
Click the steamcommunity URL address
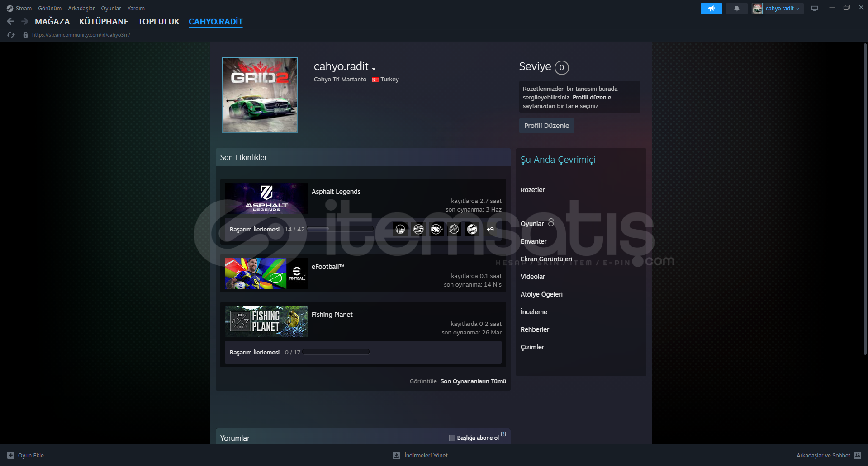tap(81, 35)
